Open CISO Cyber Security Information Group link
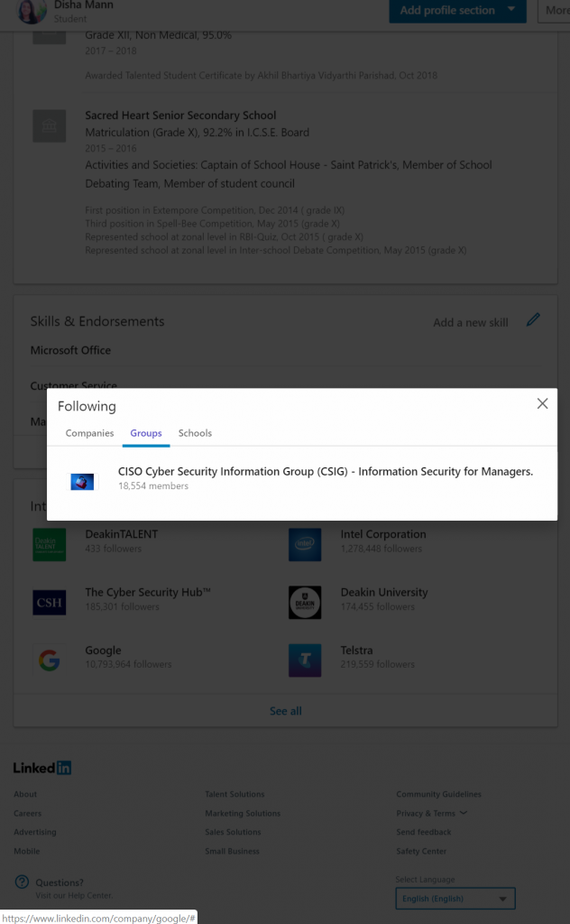The height and width of the screenshot is (924, 570). coord(325,471)
